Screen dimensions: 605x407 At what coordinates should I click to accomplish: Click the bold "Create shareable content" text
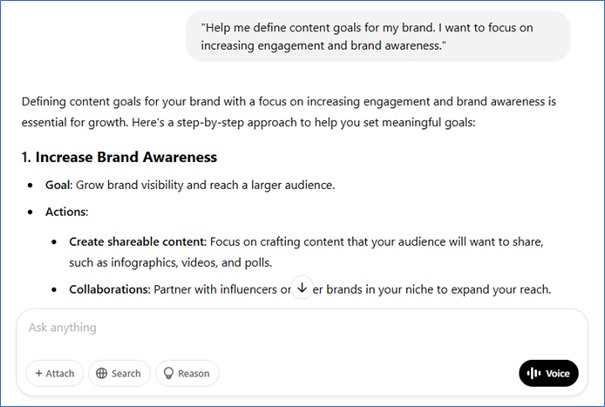coord(136,242)
